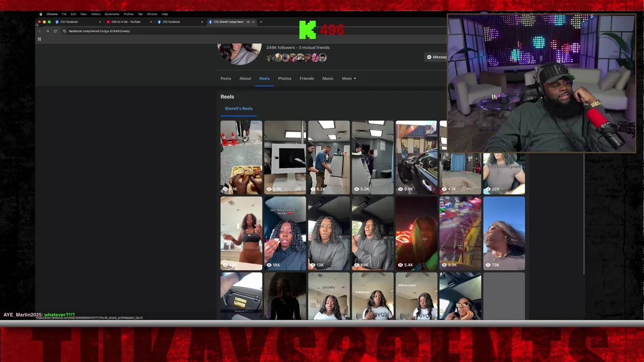Play the reel with 43K views
644x362 pixels.
[460, 173]
